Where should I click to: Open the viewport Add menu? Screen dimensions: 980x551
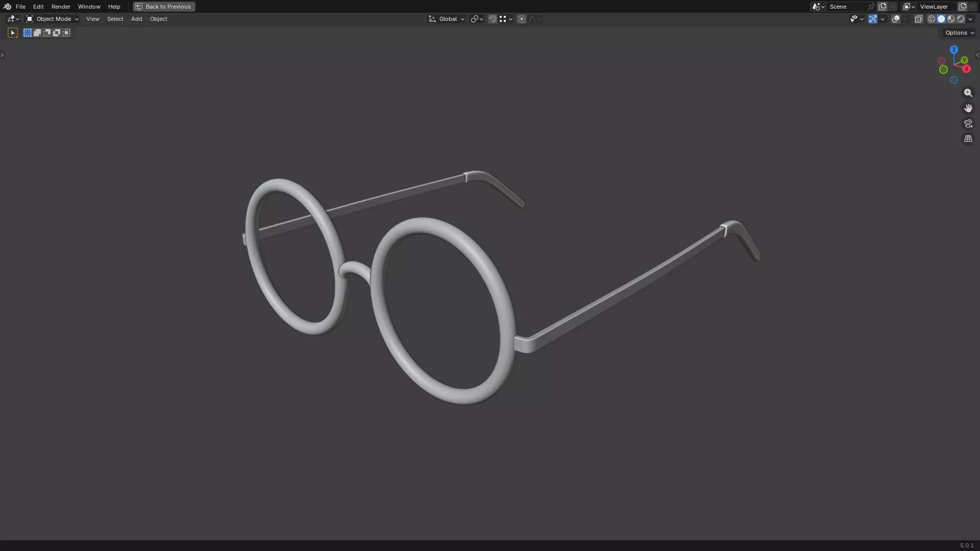(x=136, y=19)
